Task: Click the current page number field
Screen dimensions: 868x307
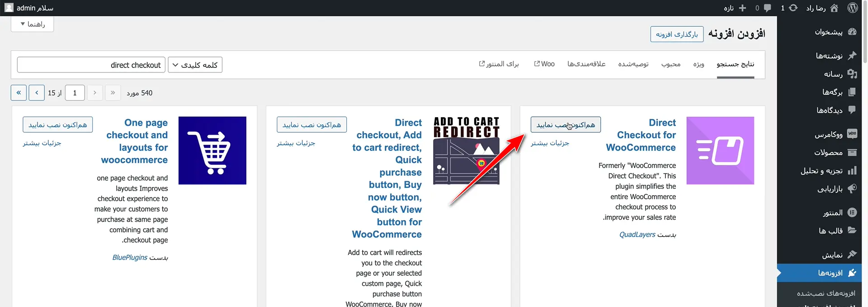Action: [75, 93]
